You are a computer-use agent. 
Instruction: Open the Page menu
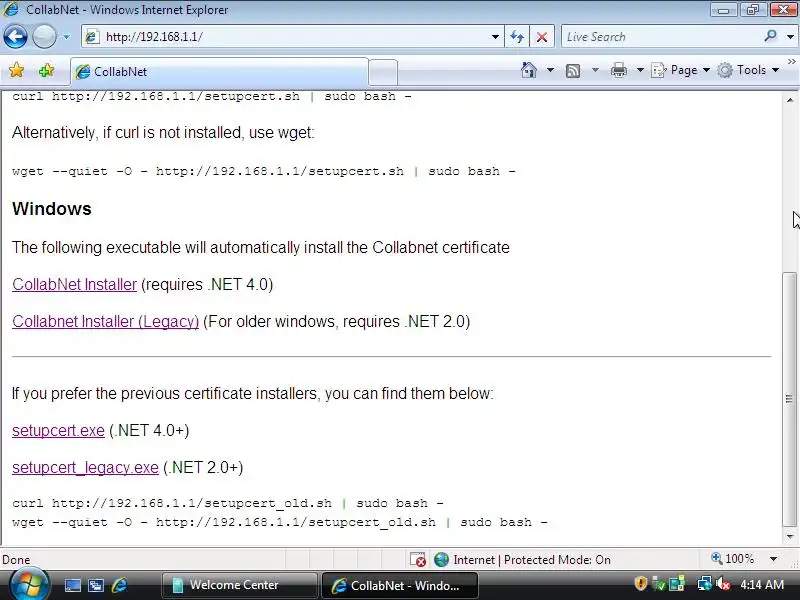[x=681, y=70]
